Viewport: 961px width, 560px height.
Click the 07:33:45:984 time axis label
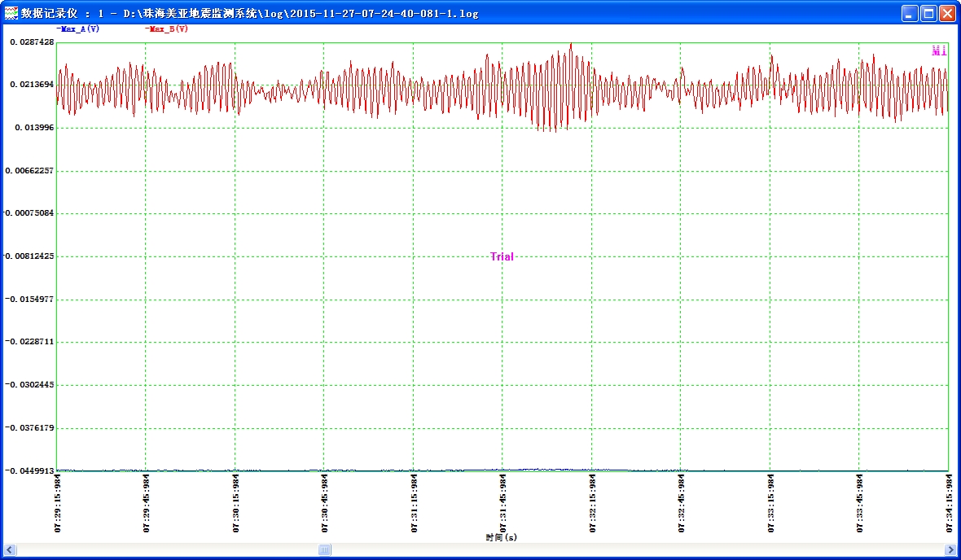(x=860, y=503)
